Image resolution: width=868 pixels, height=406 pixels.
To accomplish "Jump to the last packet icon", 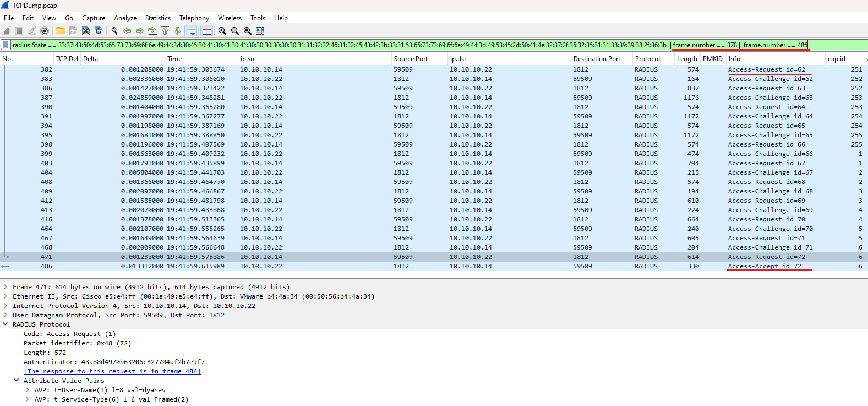I will pyautogui.click(x=178, y=31).
